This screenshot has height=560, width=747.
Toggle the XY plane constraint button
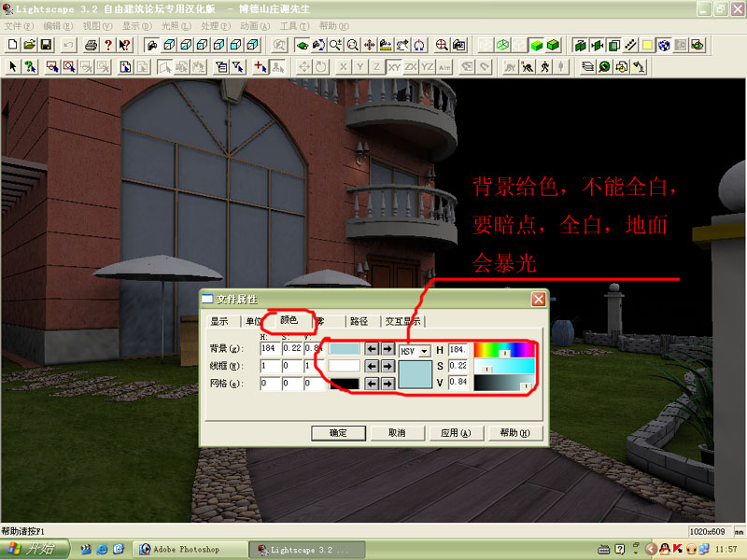click(394, 67)
